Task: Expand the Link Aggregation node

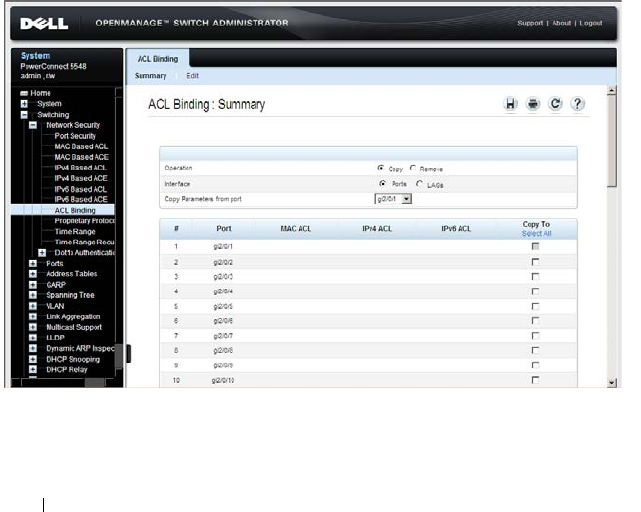Action: (x=33, y=317)
